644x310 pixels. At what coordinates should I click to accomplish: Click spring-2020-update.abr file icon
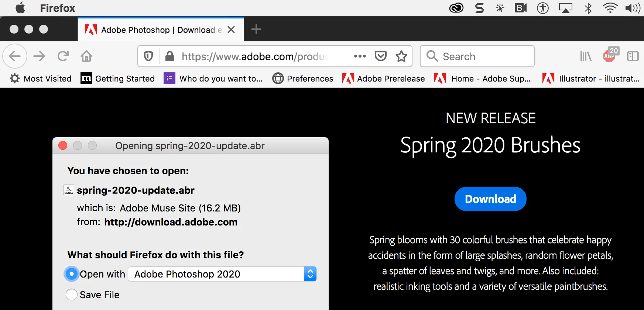[x=69, y=190]
